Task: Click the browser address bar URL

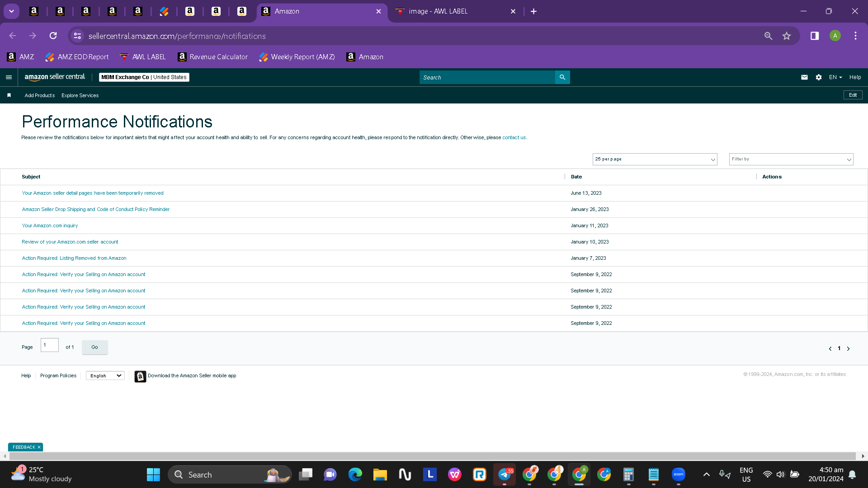Action: click(x=177, y=36)
